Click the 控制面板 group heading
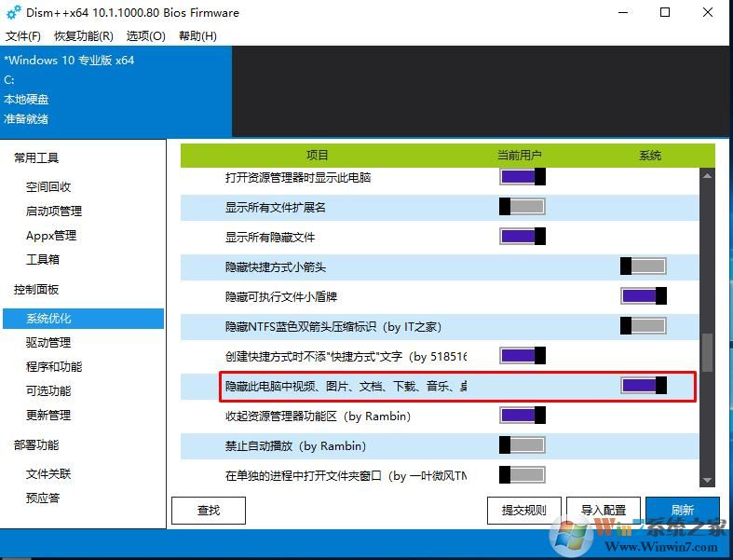 [x=36, y=290]
